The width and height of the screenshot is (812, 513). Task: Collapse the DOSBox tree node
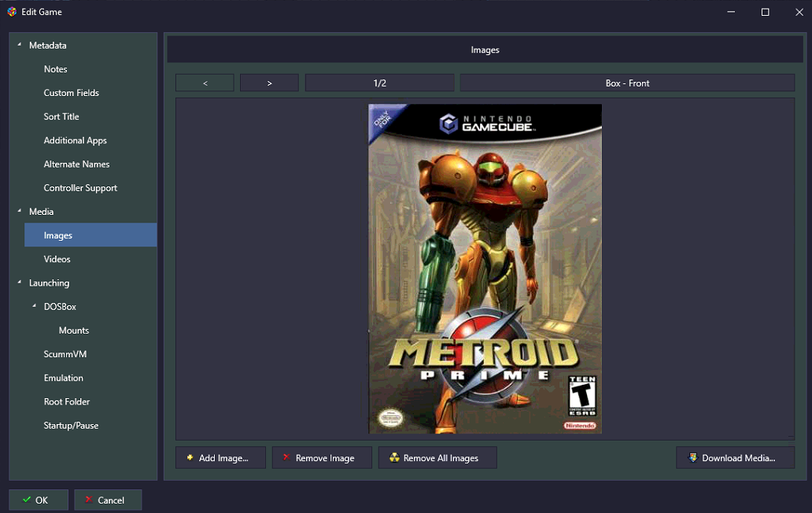(35, 306)
